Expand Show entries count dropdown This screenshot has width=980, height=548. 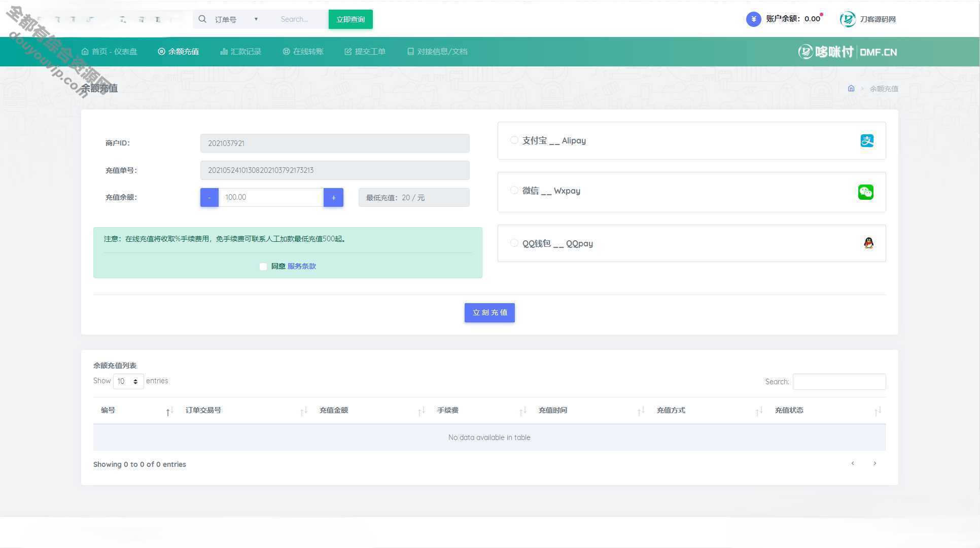coord(126,381)
